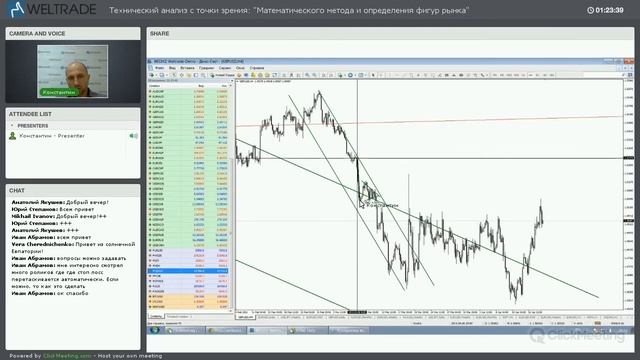Open the Справка menu
This screenshot has height=360, width=640.
[257, 68]
